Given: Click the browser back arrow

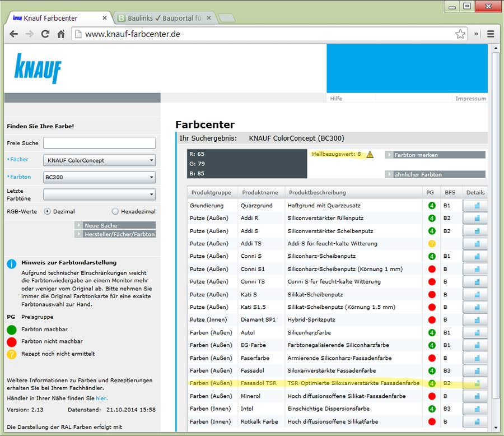Looking at the screenshot, I should 13,34.
